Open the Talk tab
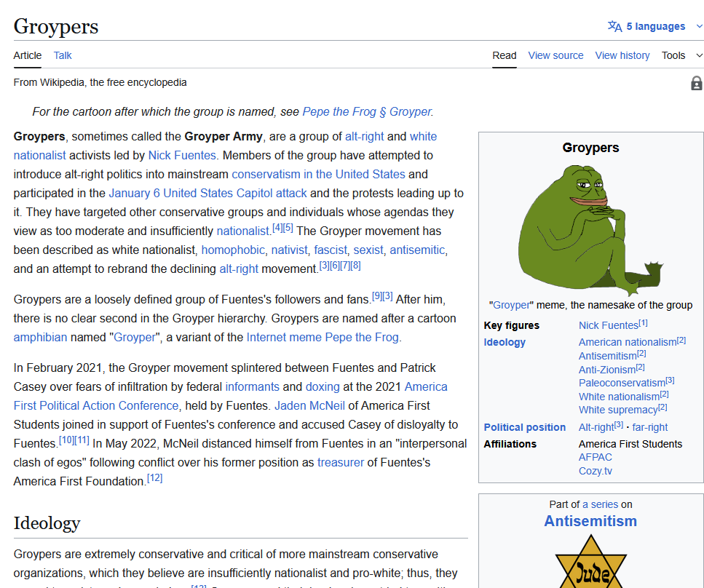704x588 pixels. click(x=63, y=55)
